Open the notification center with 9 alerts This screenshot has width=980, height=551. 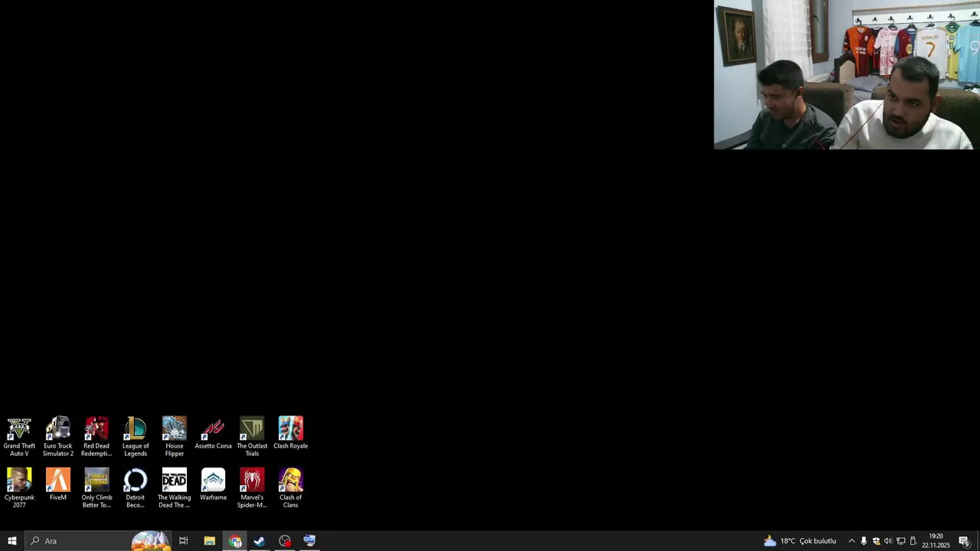[x=965, y=541]
